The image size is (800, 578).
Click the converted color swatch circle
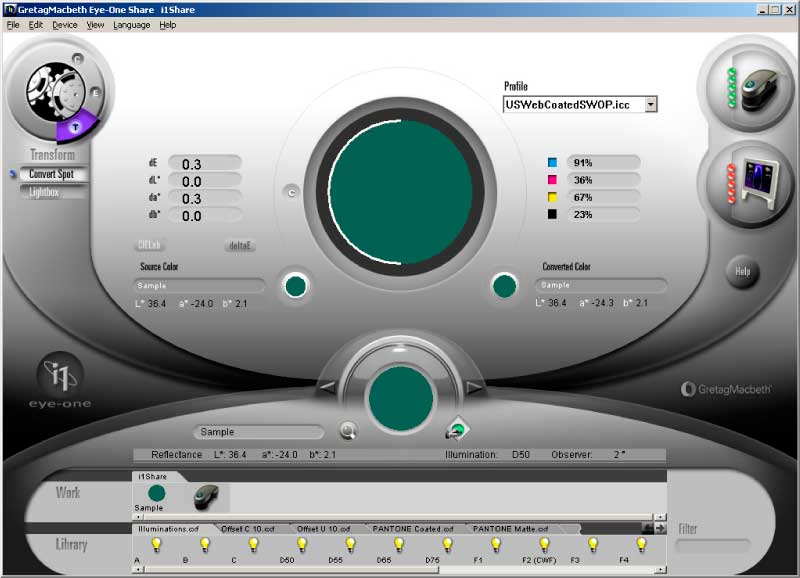coord(504,286)
